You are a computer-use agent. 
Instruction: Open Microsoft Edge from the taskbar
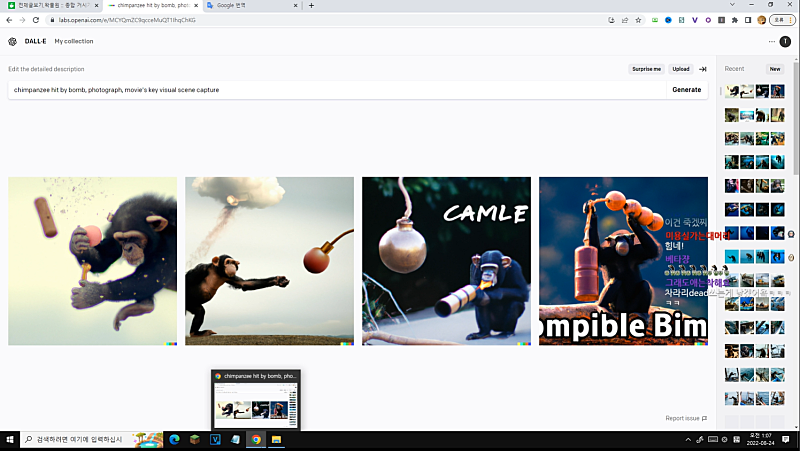[174, 439]
